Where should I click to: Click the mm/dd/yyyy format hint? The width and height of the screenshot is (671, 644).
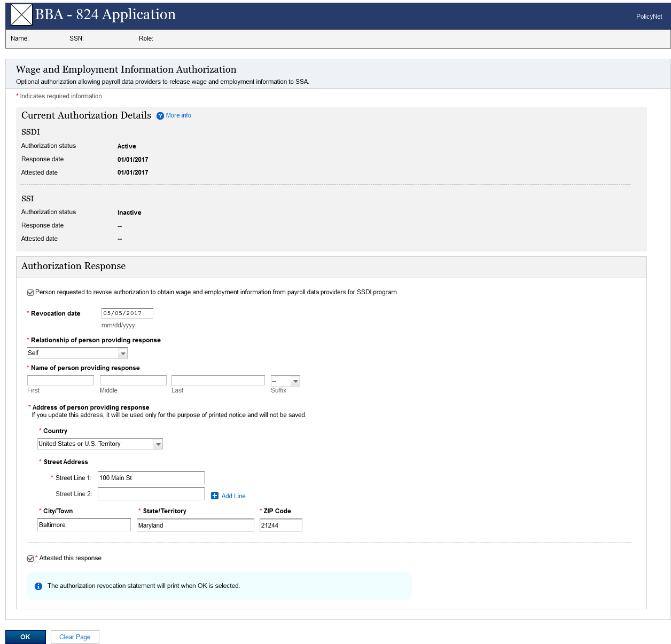coord(118,325)
